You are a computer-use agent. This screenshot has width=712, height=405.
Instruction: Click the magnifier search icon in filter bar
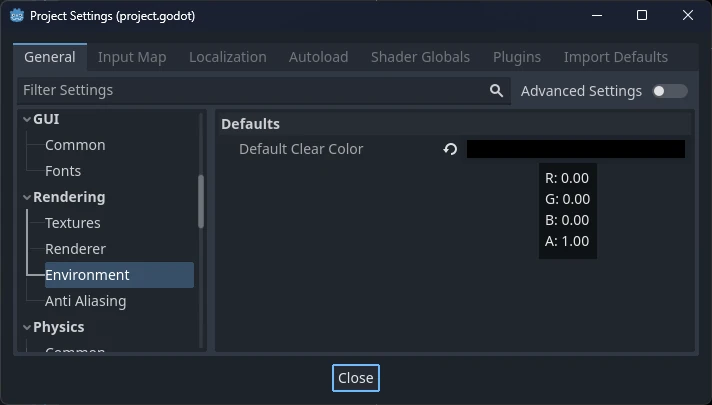[496, 90]
